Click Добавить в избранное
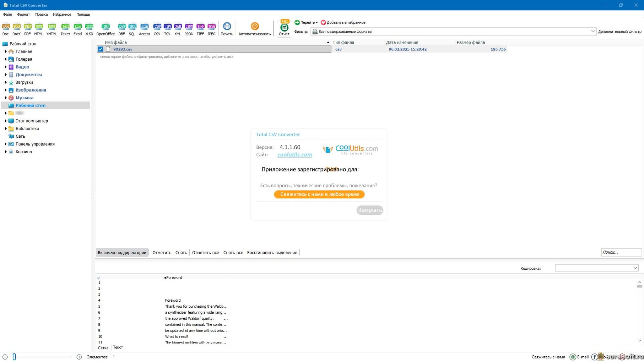The width and height of the screenshot is (644, 362). coord(343,22)
